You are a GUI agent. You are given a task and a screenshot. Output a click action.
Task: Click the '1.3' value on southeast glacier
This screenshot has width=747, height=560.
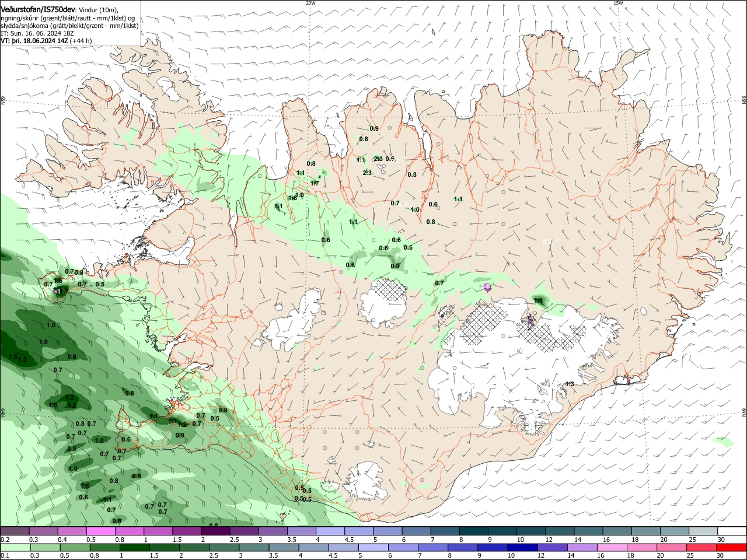(x=570, y=384)
